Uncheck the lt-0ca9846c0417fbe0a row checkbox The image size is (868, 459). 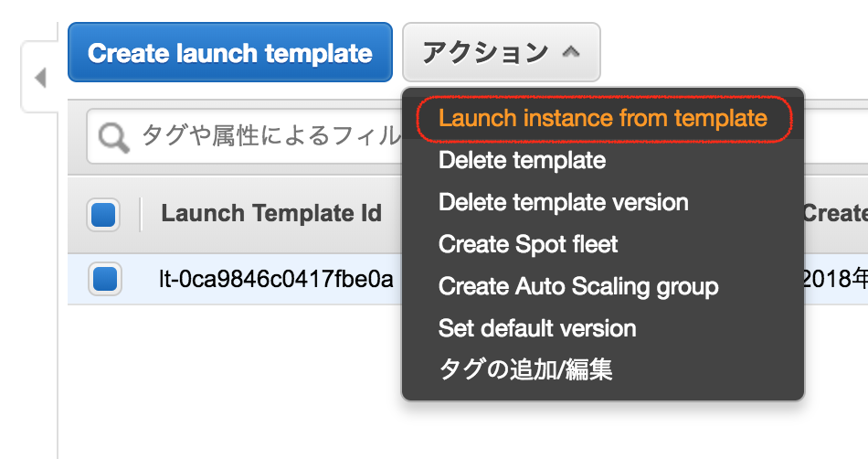point(105,279)
